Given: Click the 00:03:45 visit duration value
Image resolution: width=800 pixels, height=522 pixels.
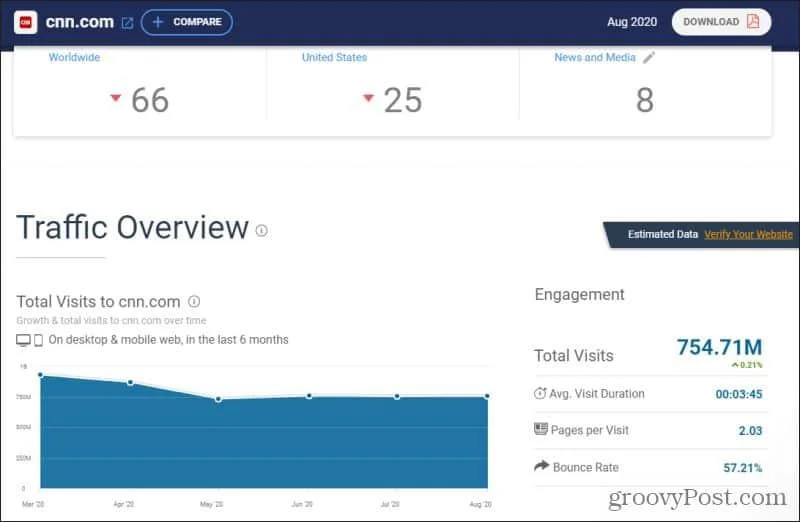Looking at the screenshot, I should (x=739, y=394).
